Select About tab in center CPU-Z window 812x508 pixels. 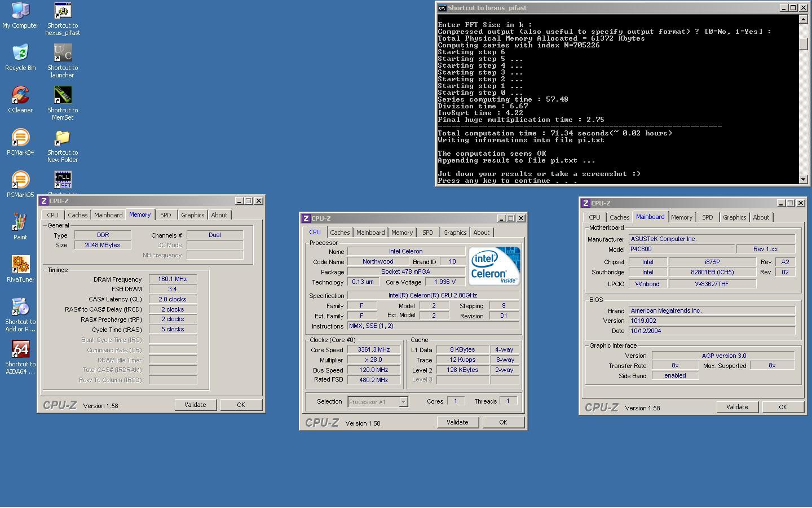(482, 233)
